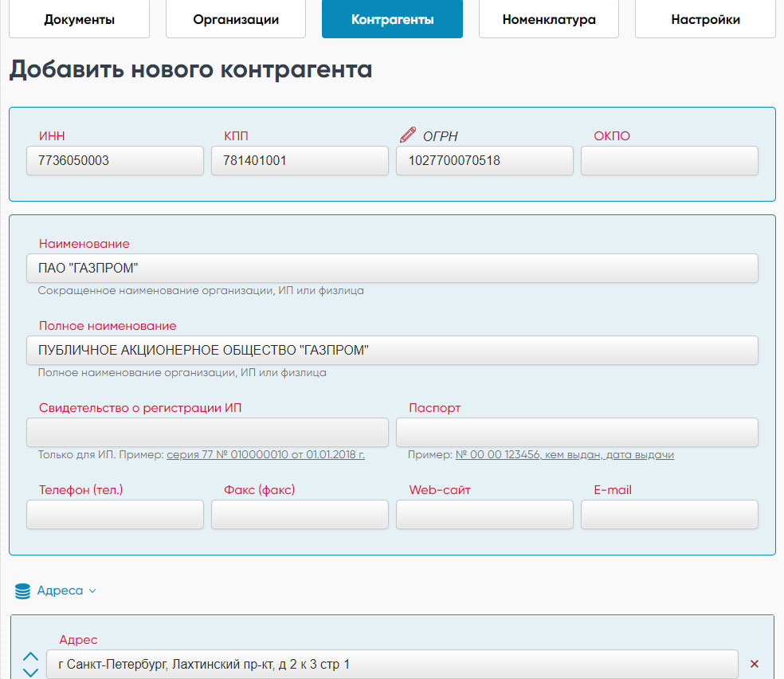Focus the ОГРН field with 1027700070518
The width and height of the screenshot is (784, 679).
484,160
